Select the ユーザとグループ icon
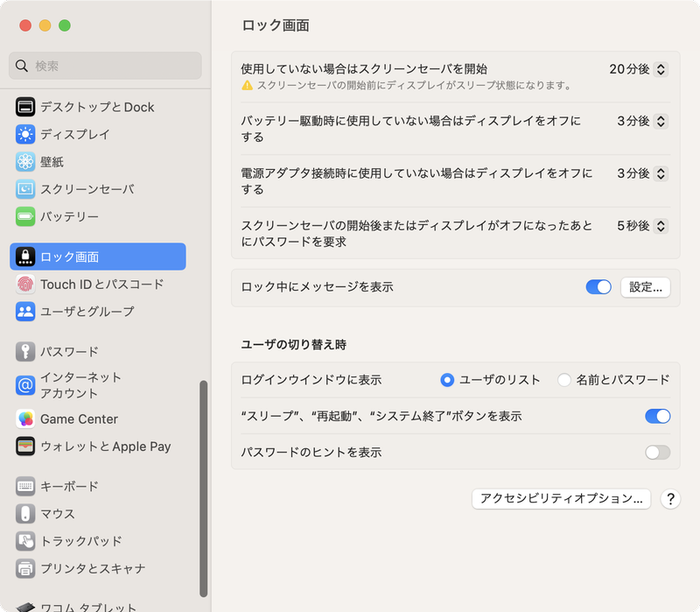The height and width of the screenshot is (612, 700). (x=25, y=311)
